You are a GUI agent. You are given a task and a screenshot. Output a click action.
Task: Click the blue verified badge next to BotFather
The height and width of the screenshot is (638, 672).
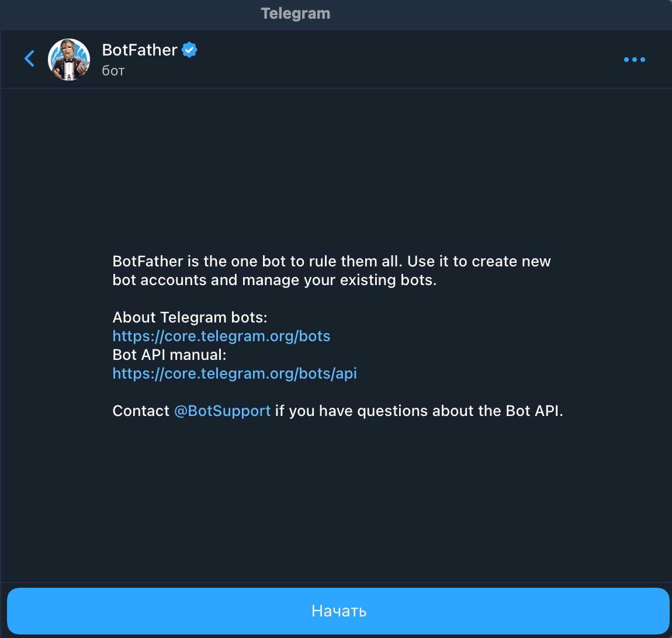189,50
